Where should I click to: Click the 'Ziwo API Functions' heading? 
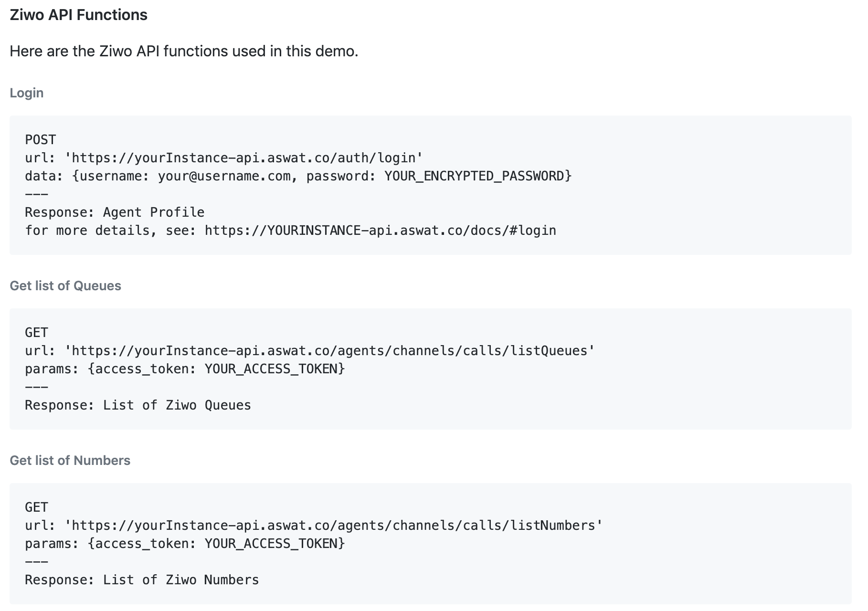pyautogui.click(x=79, y=15)
